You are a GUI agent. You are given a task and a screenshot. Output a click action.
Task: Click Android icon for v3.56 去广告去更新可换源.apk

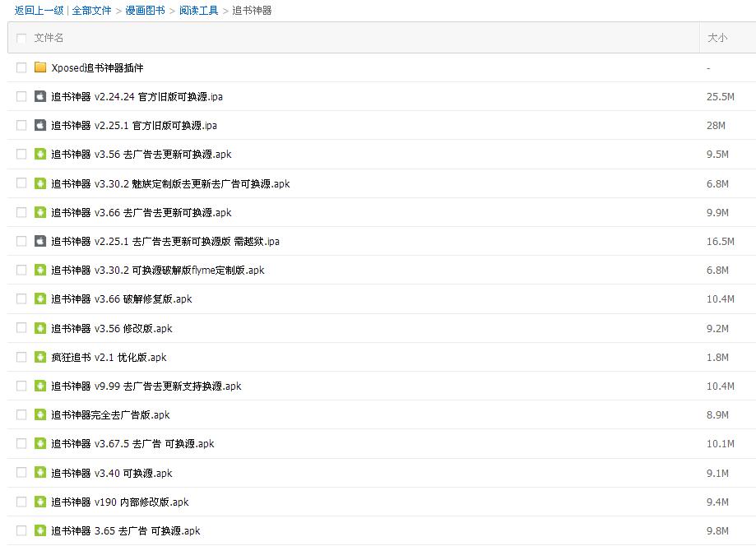click(x=40, y=154)
